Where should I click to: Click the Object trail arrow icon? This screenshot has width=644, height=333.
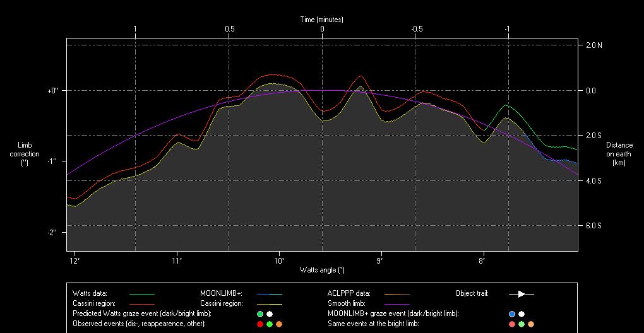[x=522, y=293]
